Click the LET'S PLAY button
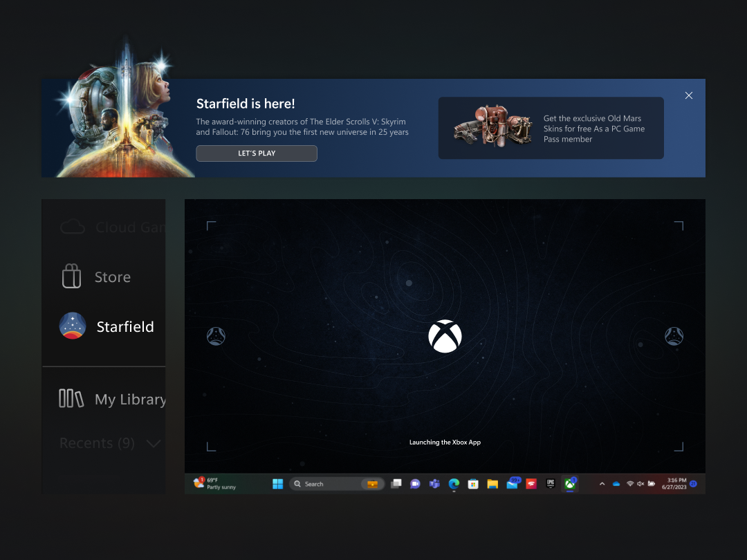 click(257, 153)
